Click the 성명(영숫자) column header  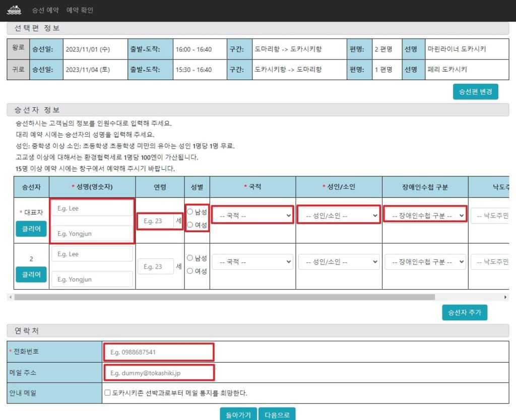pos(92,187)
